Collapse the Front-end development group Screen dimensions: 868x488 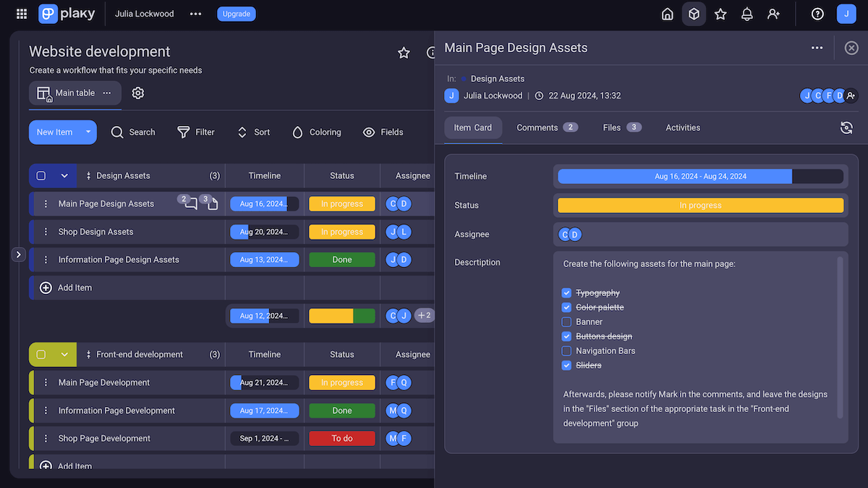point(64,355)
